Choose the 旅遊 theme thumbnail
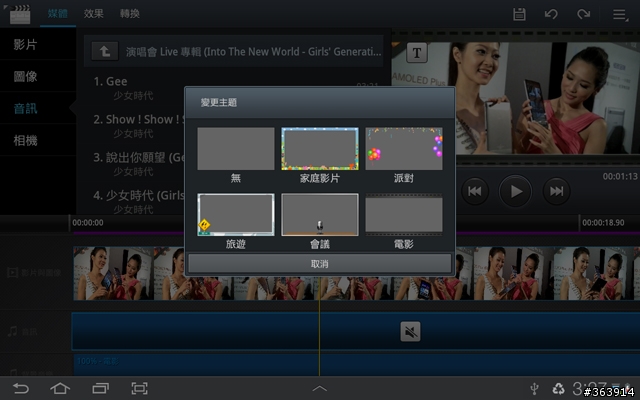The height and width of the screenshot is (400, 640). [x=236, y=215]
